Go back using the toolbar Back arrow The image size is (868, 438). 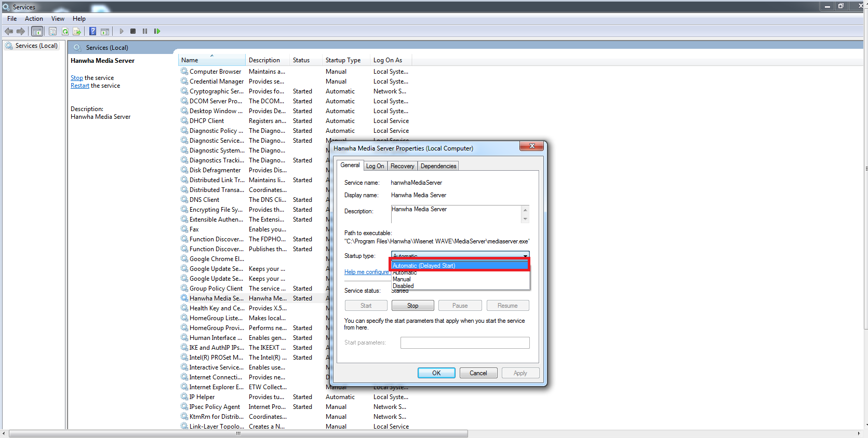[9, 31]
